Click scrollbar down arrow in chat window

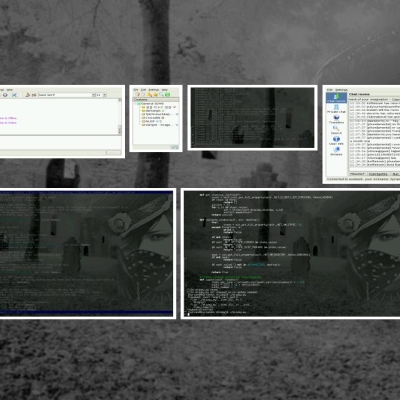click(120, 132)
